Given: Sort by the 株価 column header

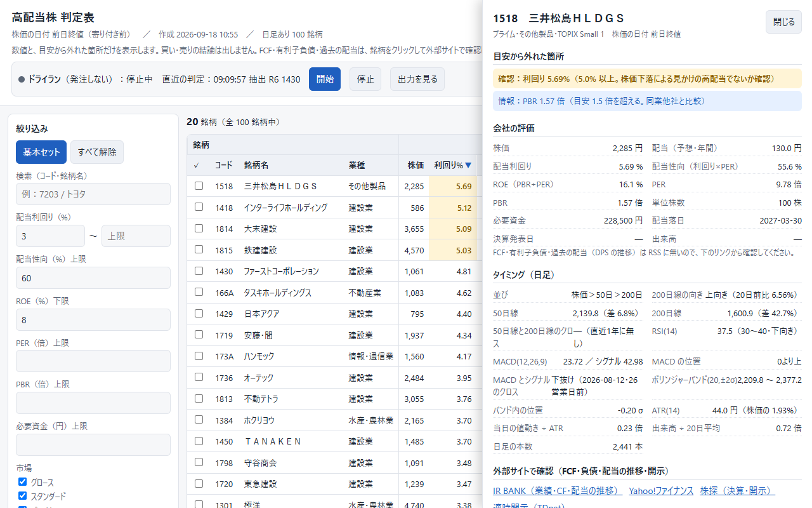Looking at the screenshot, I should coord(416,165).
